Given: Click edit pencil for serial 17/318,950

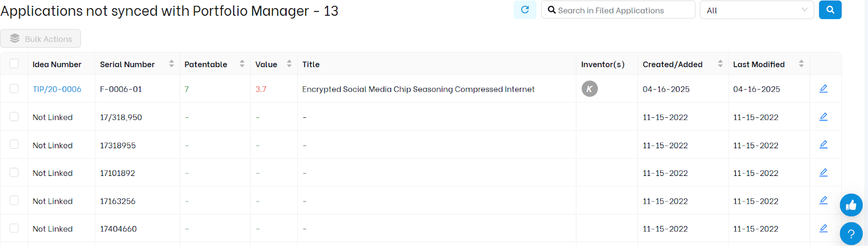Looking at the screenshot, I should click(x=823, y=117).
